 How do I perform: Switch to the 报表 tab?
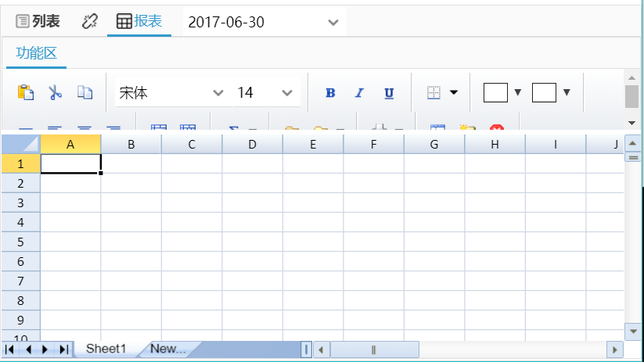[x=139, y=21]
